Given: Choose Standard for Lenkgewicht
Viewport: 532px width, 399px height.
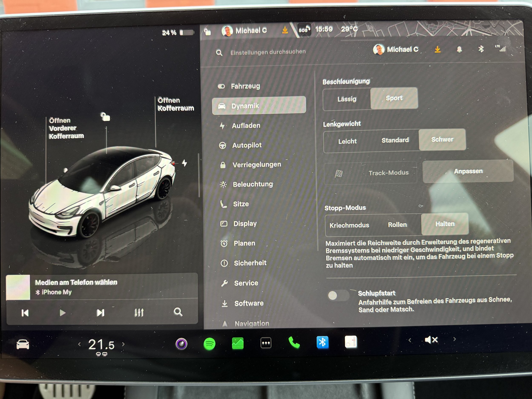Looking at the screenshot, I should pyautogui.click(x=395, y=140).
